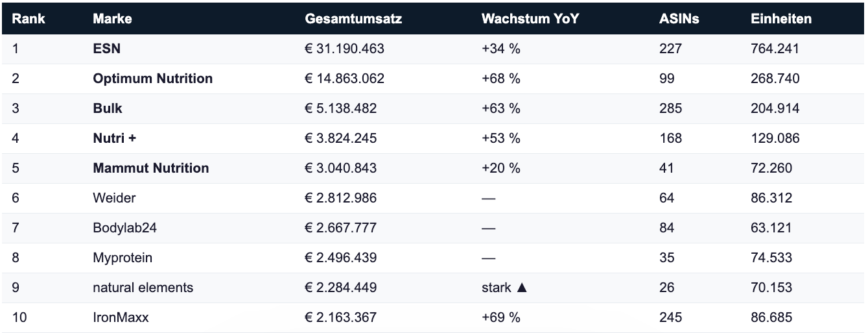Open the Nutri + brand row
The width and height of the screenshot is (868, 333).
(114, 138)
